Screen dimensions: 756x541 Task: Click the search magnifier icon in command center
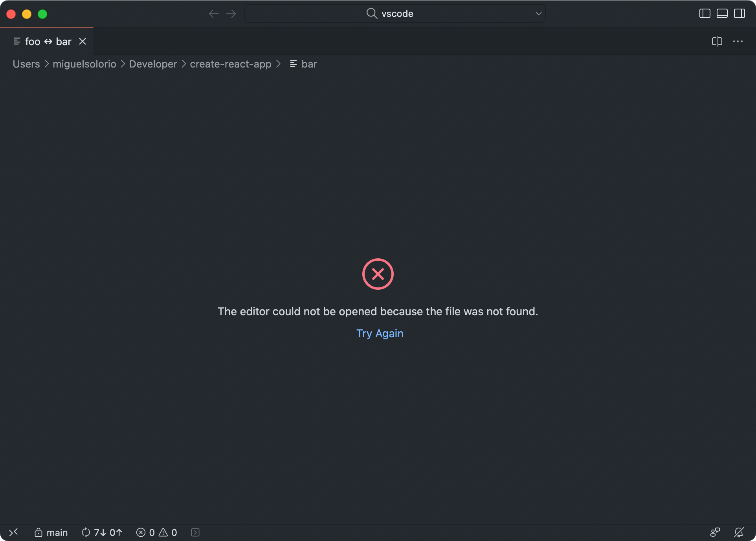pos(372,13)
